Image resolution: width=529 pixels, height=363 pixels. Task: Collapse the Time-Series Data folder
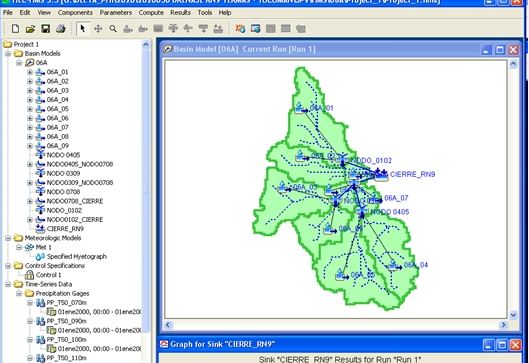pos(8,284)
